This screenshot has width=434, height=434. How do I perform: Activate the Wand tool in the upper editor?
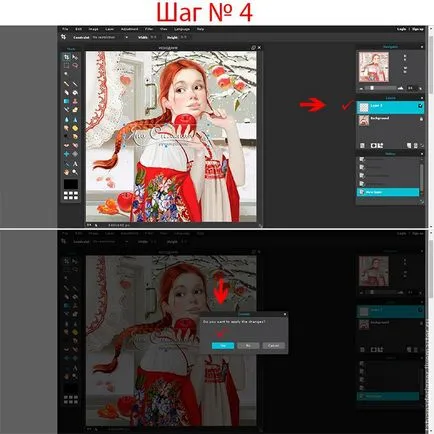(66, 74)
